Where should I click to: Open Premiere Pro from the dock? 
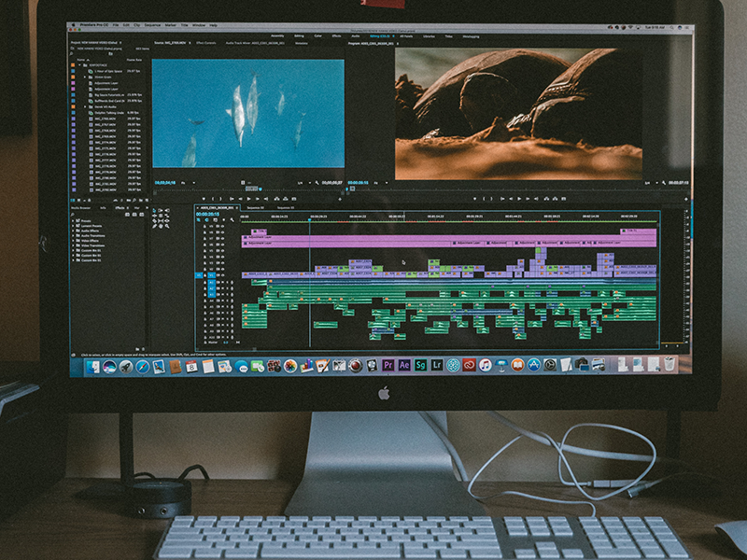tap(388, 365)
